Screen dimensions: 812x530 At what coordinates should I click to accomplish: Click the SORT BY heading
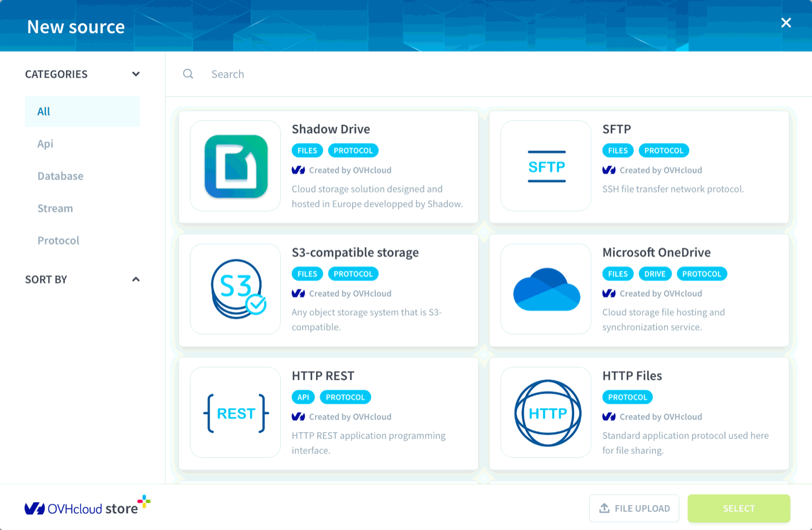click(x=46, y=279)
